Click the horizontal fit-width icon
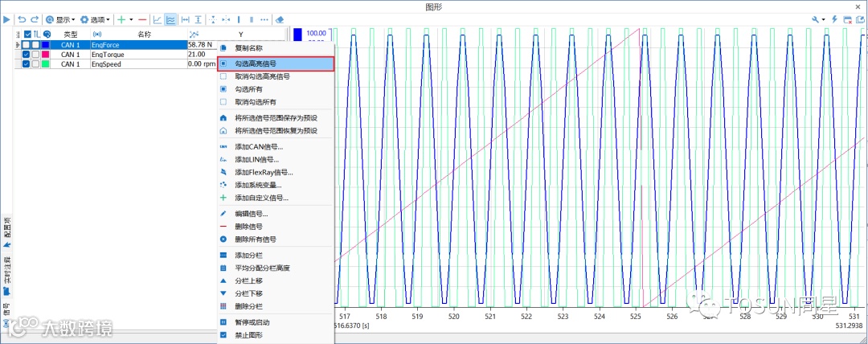This screenshot has height=344, width=868. [186, 19]
